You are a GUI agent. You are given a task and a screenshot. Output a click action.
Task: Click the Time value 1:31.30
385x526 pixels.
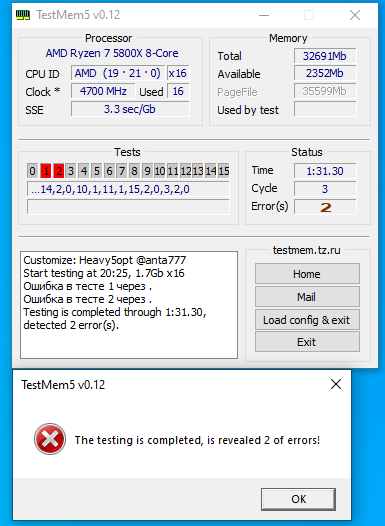(325, 171)
